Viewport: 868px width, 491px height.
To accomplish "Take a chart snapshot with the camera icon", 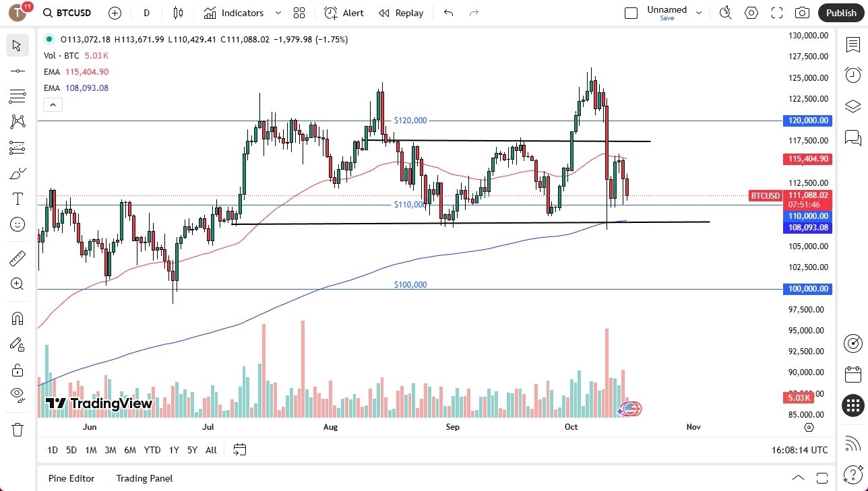I will [802, 12].
